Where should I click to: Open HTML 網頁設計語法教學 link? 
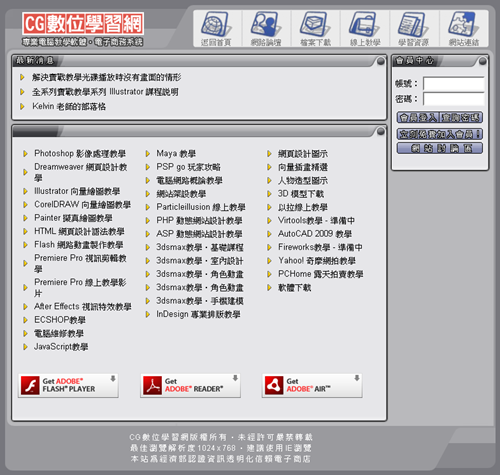tap(79, 231)
